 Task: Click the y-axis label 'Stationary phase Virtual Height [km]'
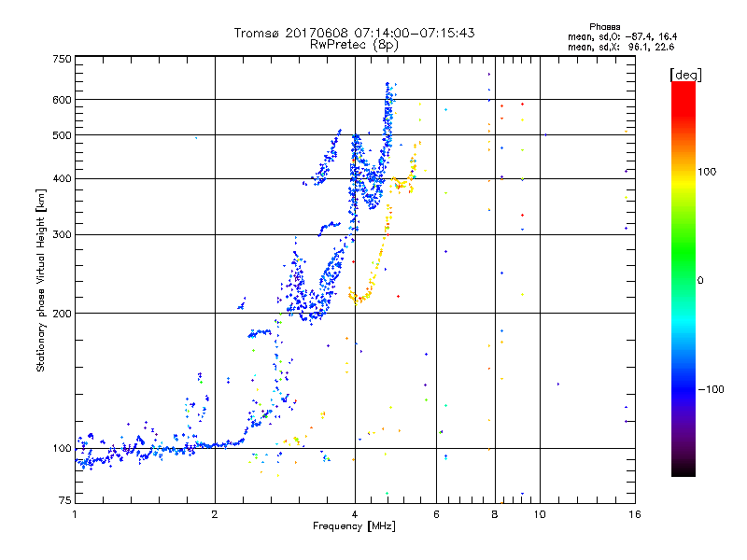[x=41, y=280]
